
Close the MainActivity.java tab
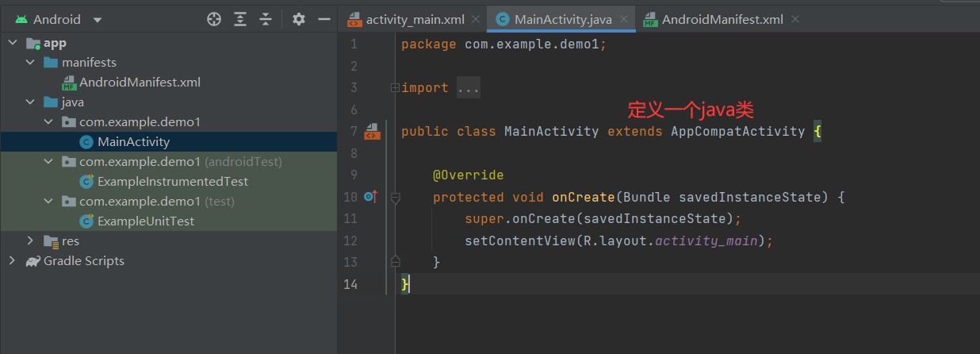[x=623, y=19]
